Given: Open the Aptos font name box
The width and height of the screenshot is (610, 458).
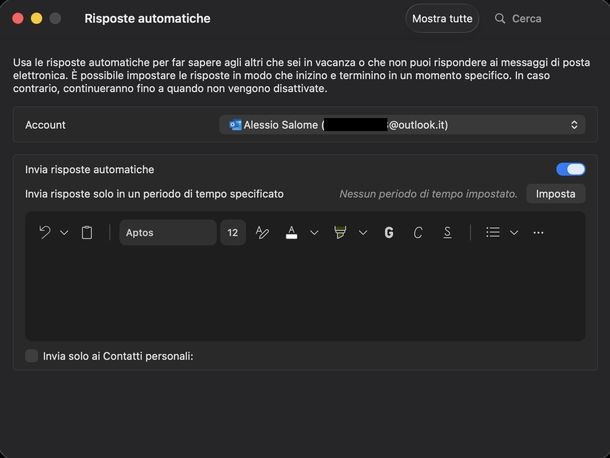Looking at the screenshot, I should pyautogui.click(x=168, y=233).
